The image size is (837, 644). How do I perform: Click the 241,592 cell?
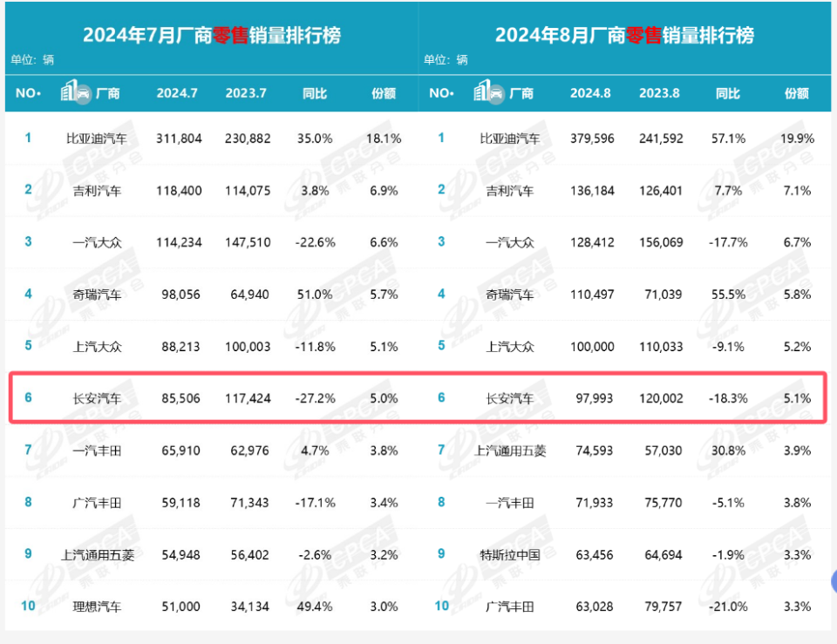[x=662, y=139]
